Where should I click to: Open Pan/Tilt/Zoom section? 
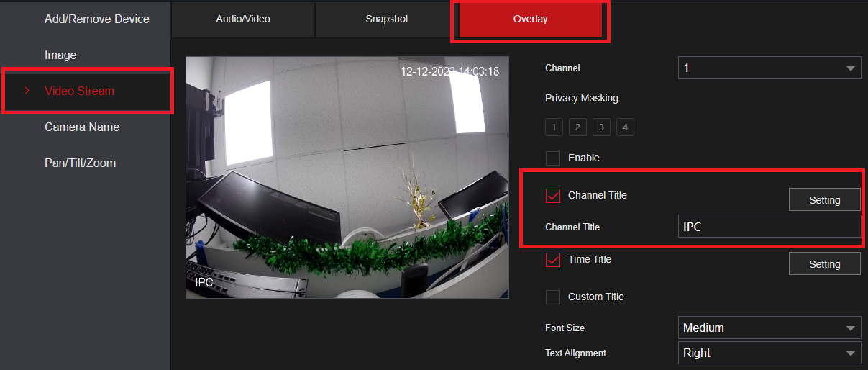pos(80,163)
